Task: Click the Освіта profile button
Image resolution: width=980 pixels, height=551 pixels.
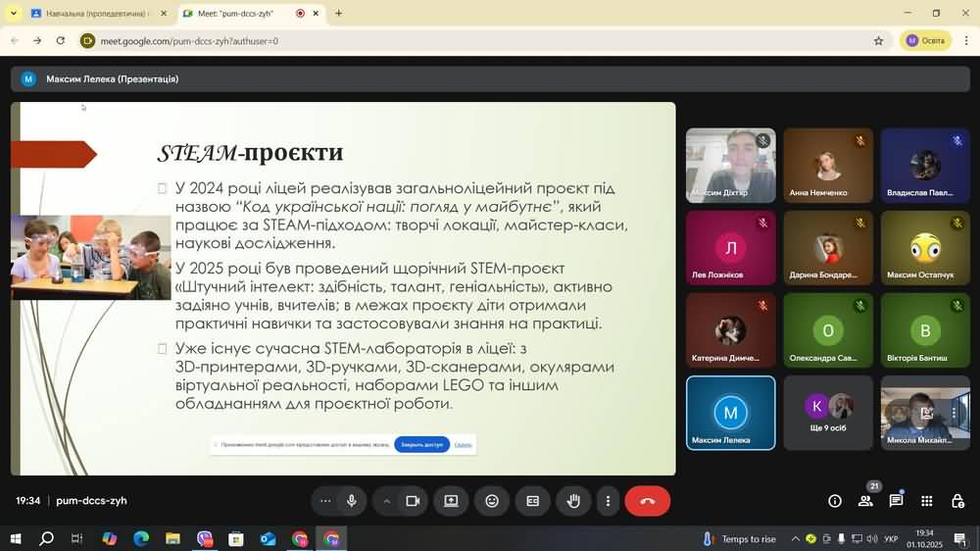Action: point(925,40)
